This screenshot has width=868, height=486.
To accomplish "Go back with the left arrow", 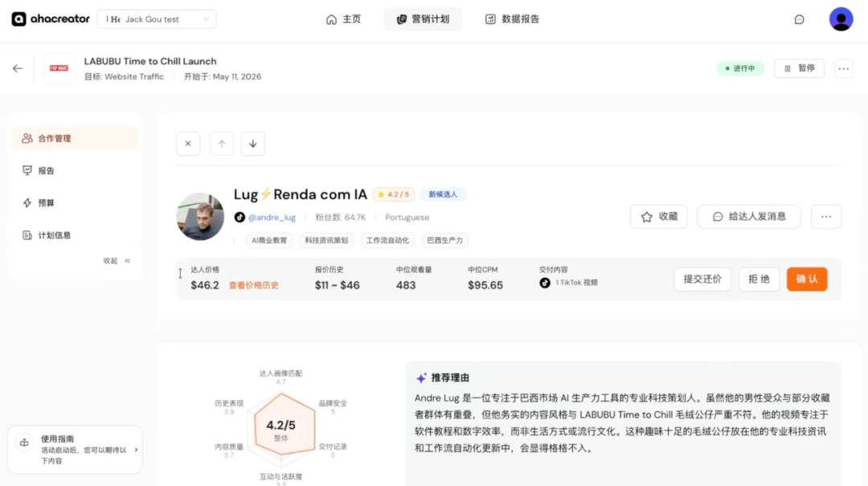I will click(18, 68).
